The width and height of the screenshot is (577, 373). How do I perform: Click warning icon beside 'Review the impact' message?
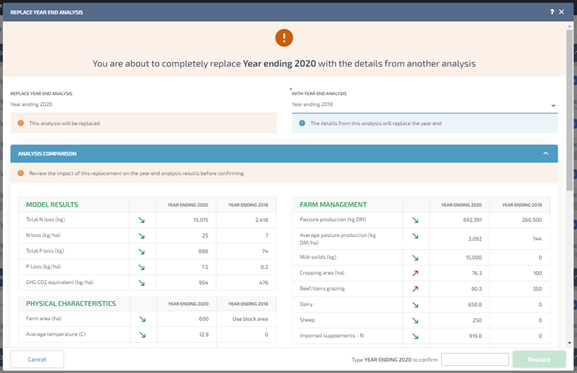(x=21, y=173)
